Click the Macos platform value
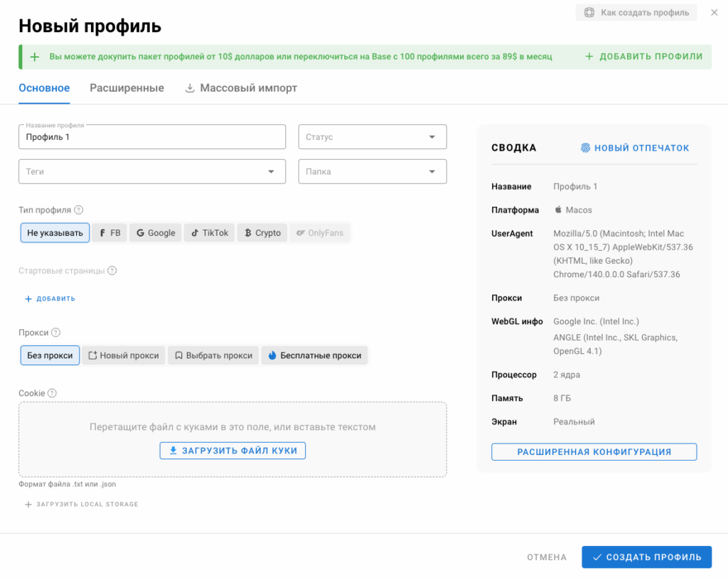Screen dimensions: 728x580 coord(574,210)
